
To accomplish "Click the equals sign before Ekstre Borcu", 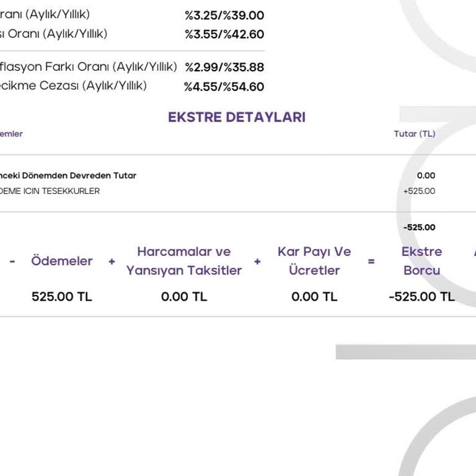I will [371, 262].
